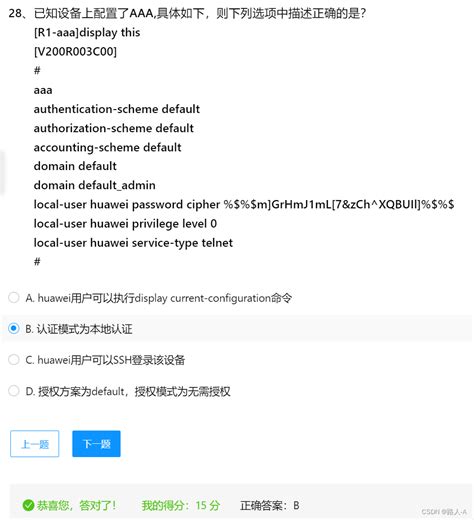Screen dimensions: 474x520
Task: Click the question 28 title text
Action: (x=187, y=13)
